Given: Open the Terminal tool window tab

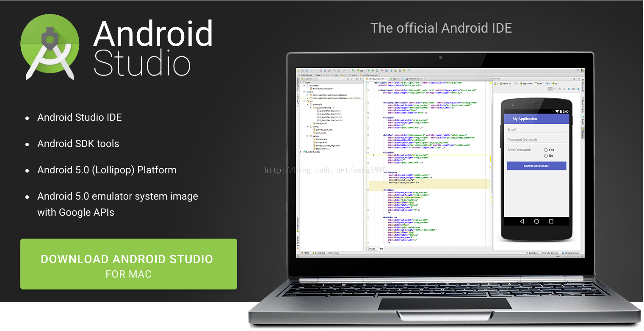Looking at the screenshot, I should pos(334,253).
